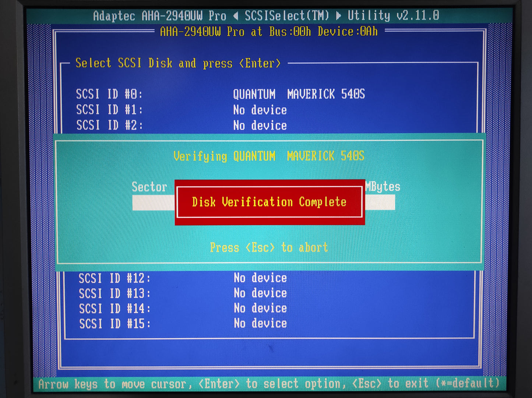Select the SCSI ID #1 entry
The width and height of the screenshot is (532, 398).
(x=109, y=110)
